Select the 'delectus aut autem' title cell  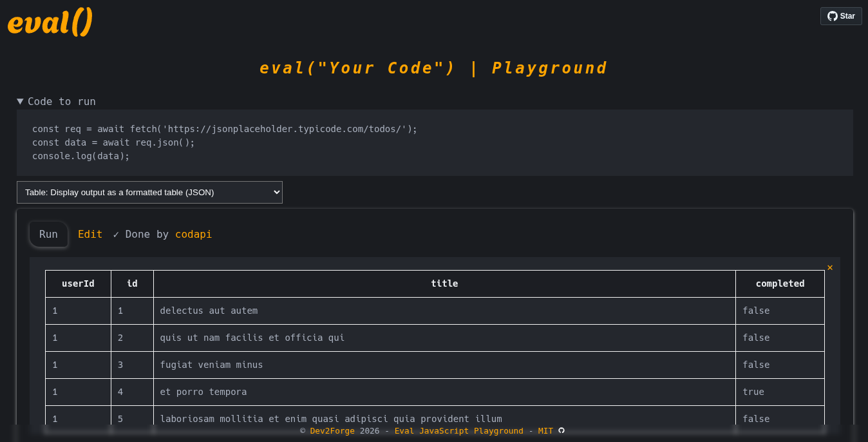pyautogui.click(x=209, y=311)
